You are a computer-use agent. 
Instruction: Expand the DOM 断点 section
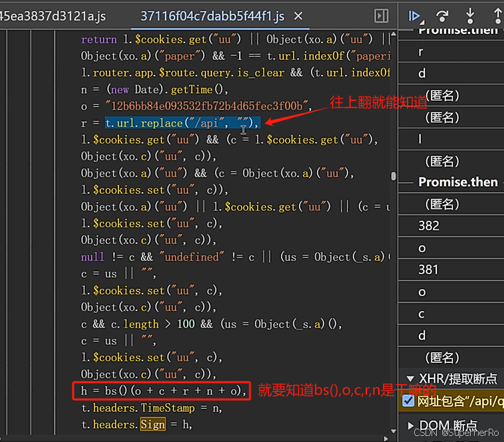[x=410, y=425]
